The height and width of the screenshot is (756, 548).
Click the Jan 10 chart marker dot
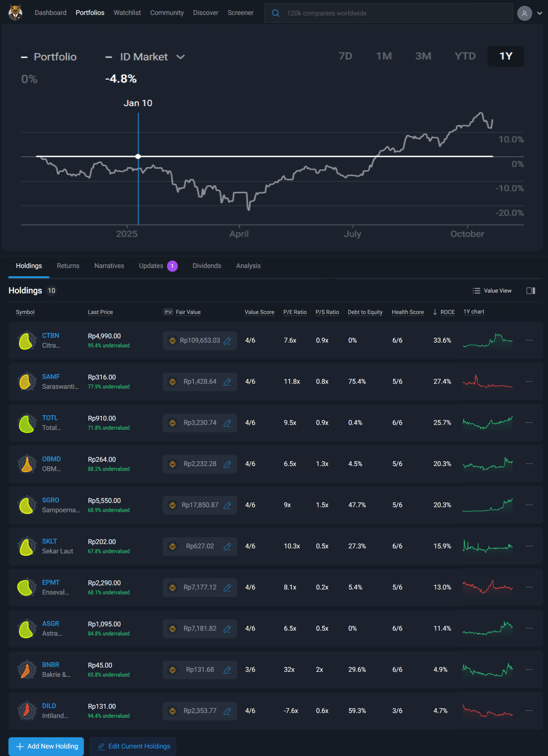[x=138, y=156]
